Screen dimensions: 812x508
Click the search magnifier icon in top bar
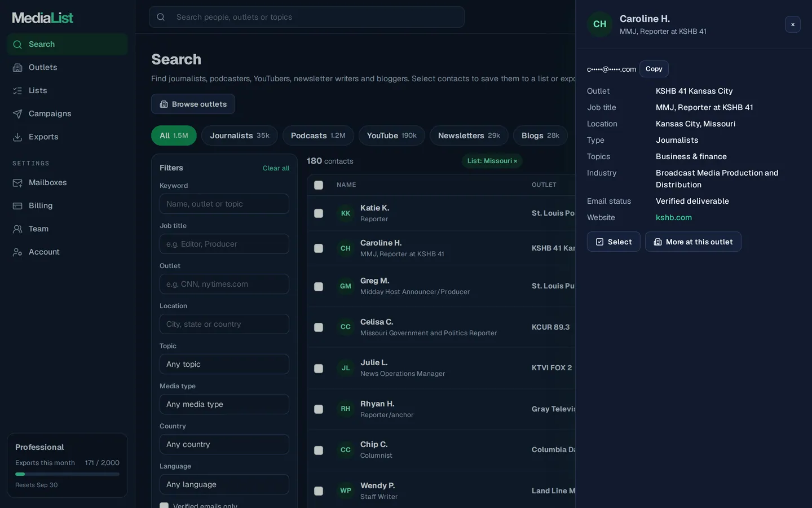(x=161, y=17)
